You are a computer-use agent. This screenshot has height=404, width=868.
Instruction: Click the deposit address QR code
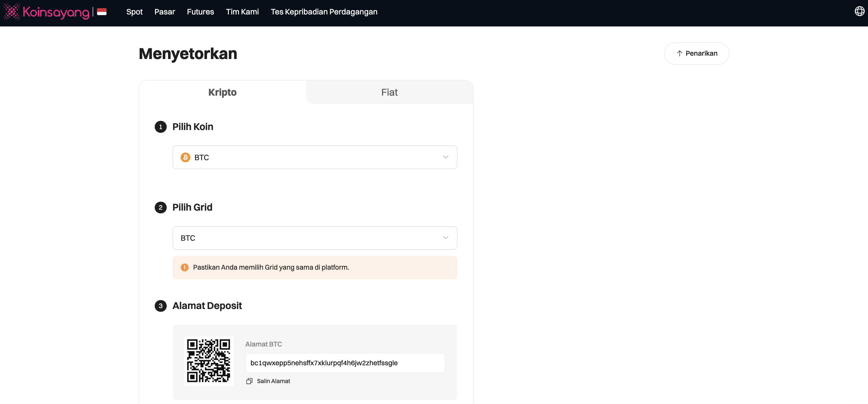[209, 361]
